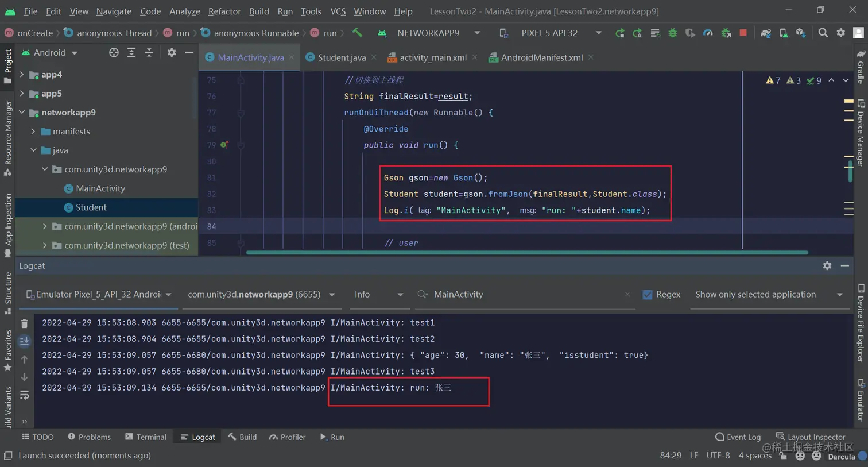
Task: Open the IDE settings gear in toolbar
Action: point(841,33)
